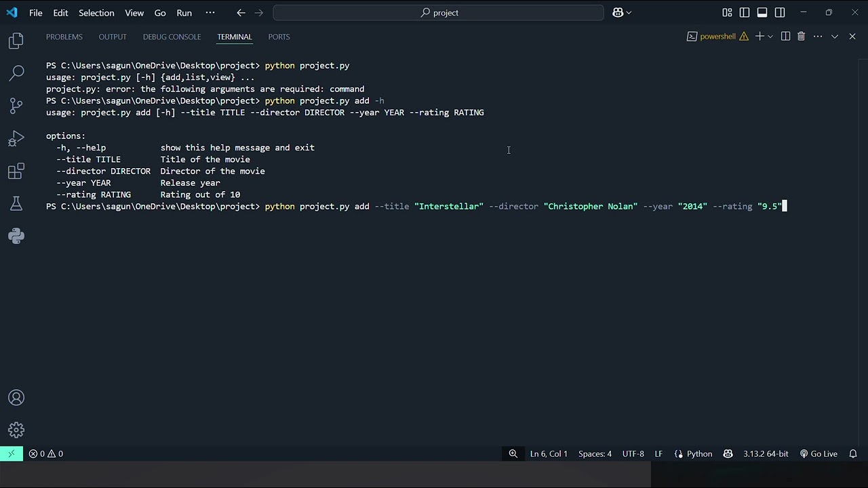Click the "Christopher Nolan" argument text
Image resolution: width=868 pixels, height=488 pixels.
pyautogui.click(x=591, y=206)
